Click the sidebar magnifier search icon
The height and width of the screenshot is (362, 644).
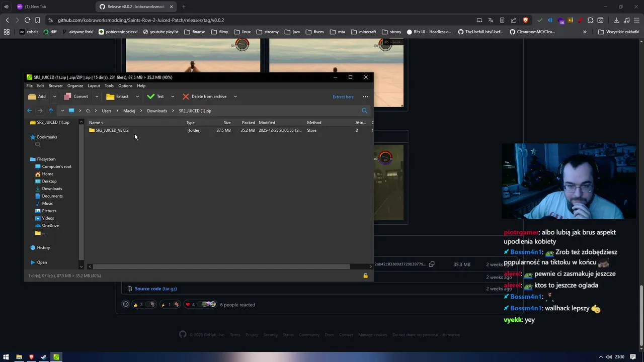pyautogui.click(x=38, y=145)
